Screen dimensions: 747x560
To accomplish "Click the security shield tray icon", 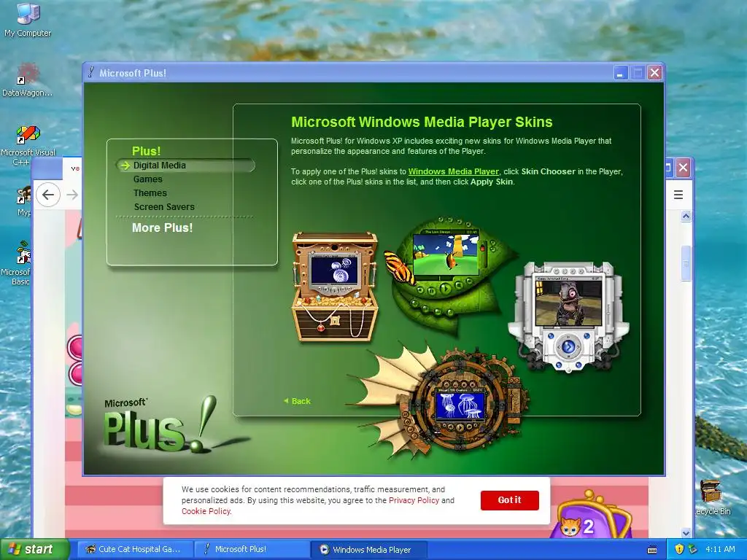I will tap(679, 549).
